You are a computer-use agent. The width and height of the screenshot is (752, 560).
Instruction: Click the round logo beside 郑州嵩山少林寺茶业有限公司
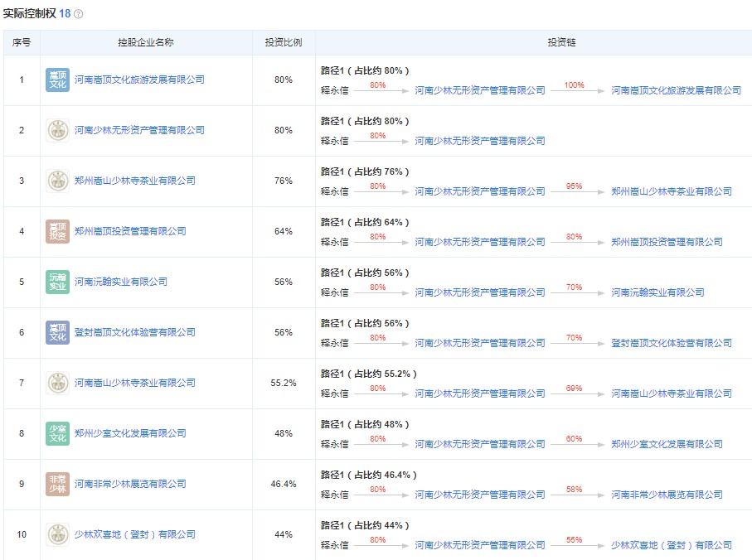coord(57,181)
